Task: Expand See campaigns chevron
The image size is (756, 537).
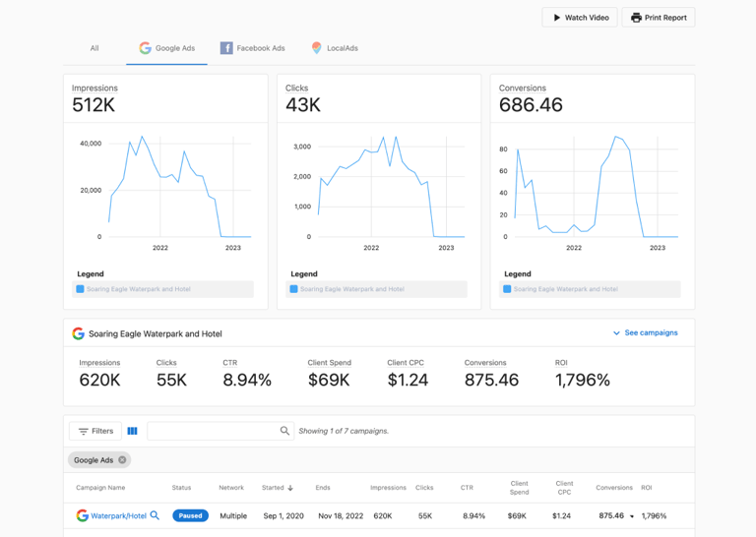Action: click(x=616, y=332)
